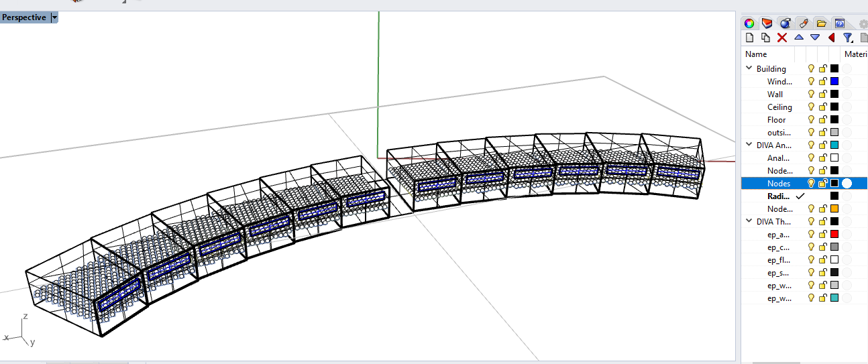Screen dimensions: 868x364
Task: Toggle visibility bulb of Wall layer
Action: 811,94
